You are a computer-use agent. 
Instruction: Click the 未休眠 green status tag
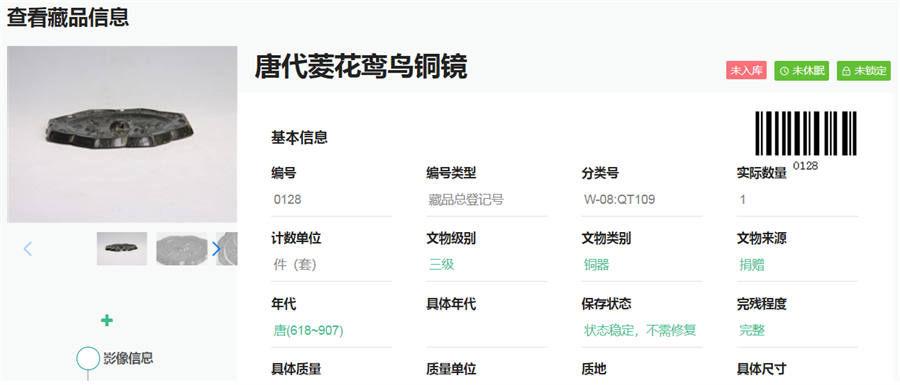[x=802, y=71]
